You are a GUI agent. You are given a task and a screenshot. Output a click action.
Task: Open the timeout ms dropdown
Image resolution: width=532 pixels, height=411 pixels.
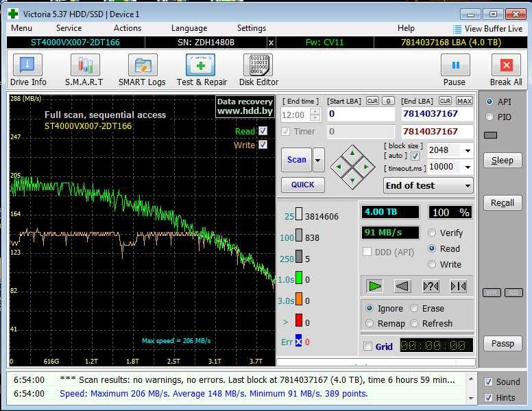tap(468, 167)
